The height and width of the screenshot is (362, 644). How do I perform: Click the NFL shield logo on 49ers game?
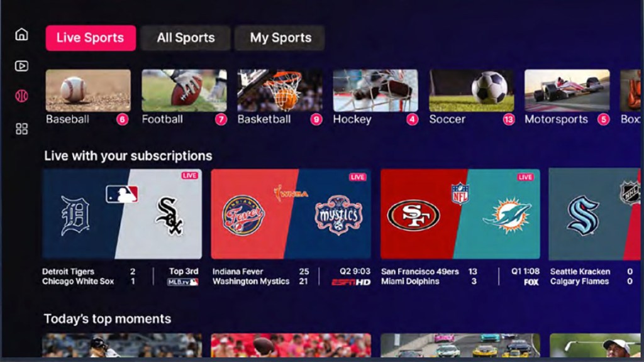pyautogui.click(x=460, y=193)
